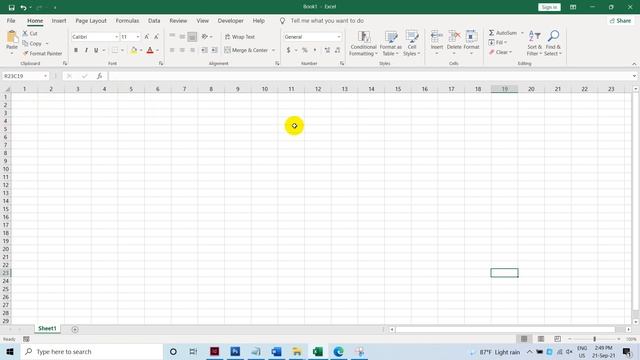
Task: Align text to the left
Action: pos(172,50)
